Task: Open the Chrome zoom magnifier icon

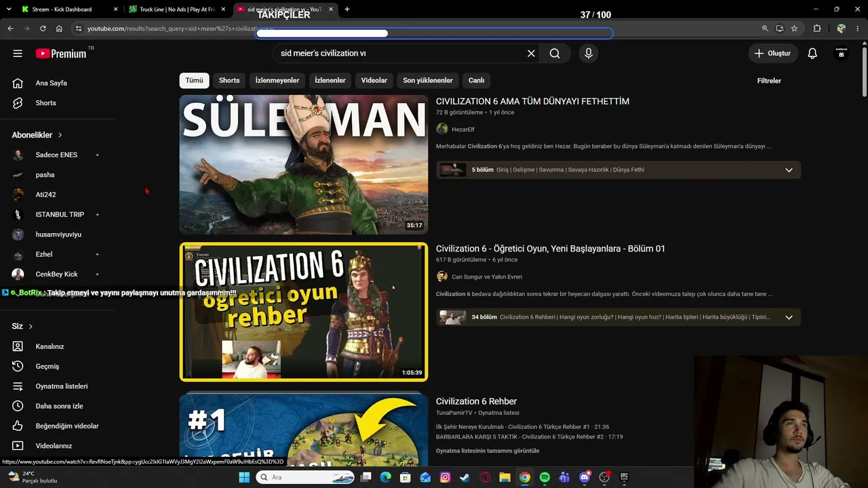Action: point(765,28)
